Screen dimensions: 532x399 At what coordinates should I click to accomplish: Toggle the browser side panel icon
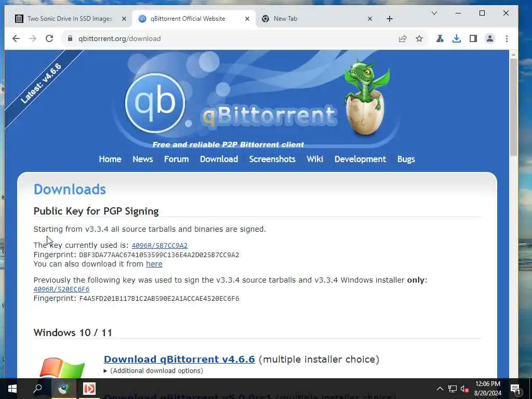(473, 38)
